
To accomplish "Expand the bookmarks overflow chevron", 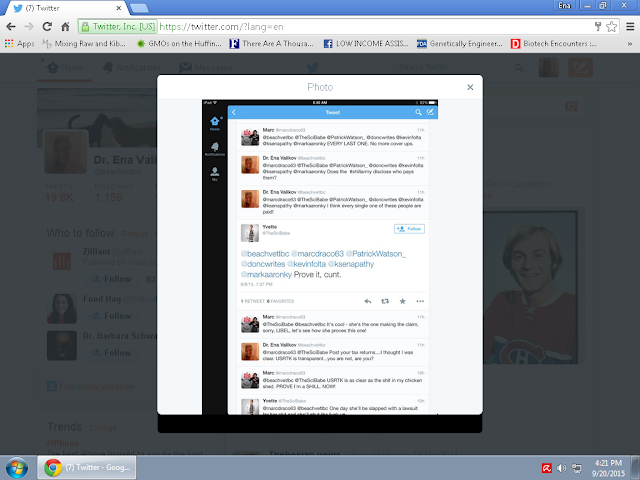I will (630, 44).
